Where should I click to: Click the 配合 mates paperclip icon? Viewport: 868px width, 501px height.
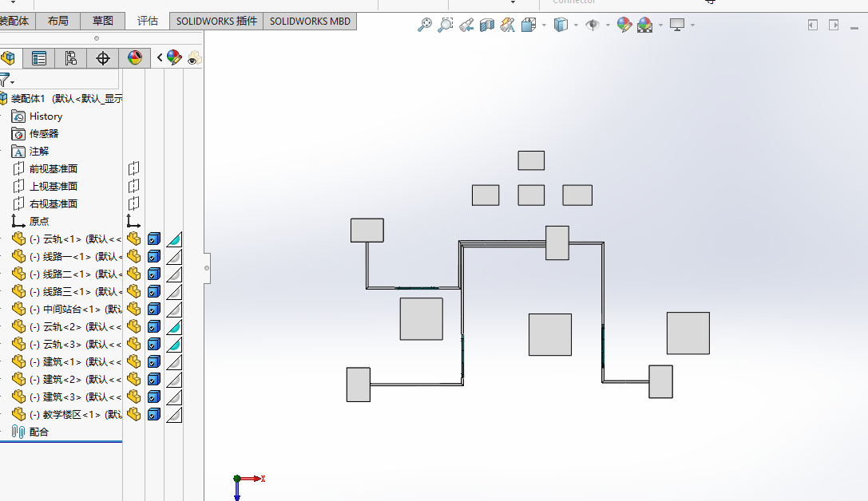18,432
